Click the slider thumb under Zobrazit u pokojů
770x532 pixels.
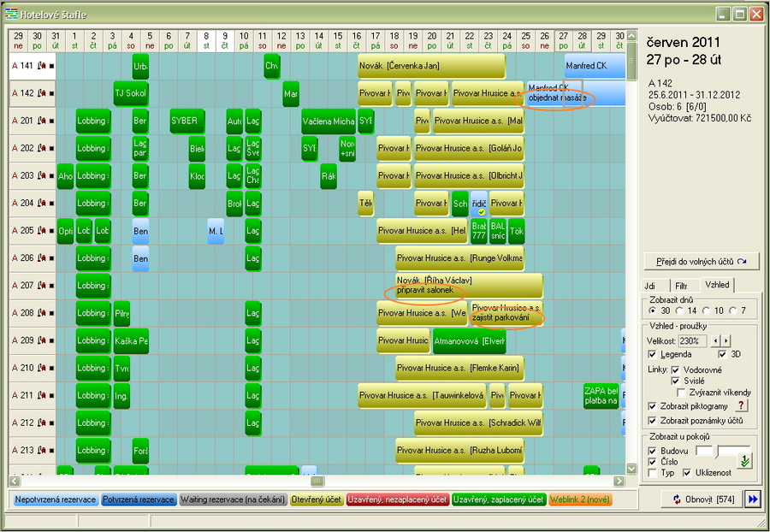coord(714,451)
